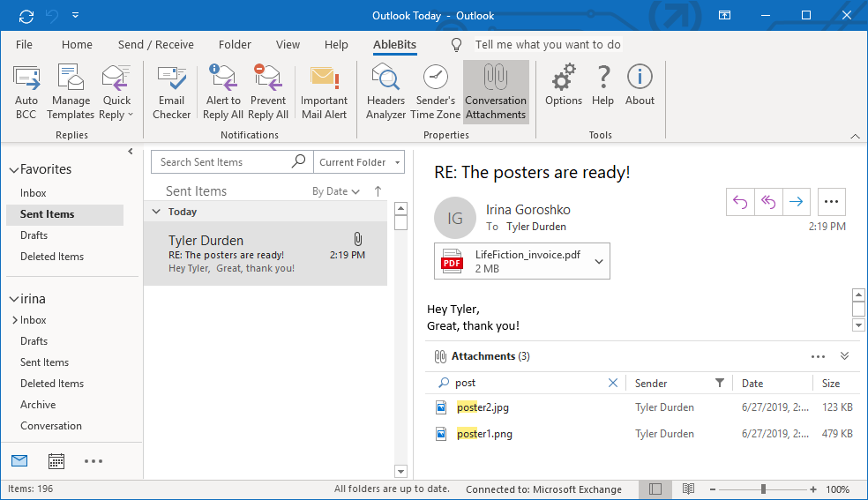868x500 pixels.
Task: Click the Prevent Reply All icon
Action: tap(268, 92)
